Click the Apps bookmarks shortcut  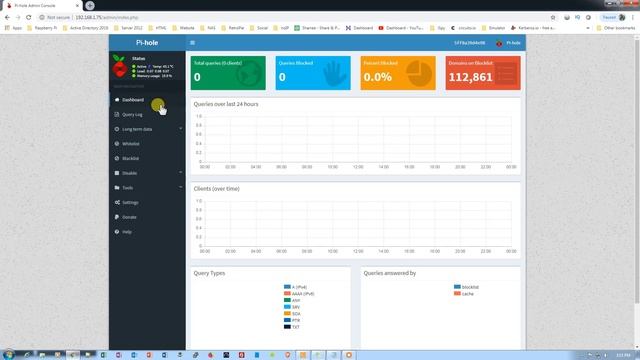13,28
